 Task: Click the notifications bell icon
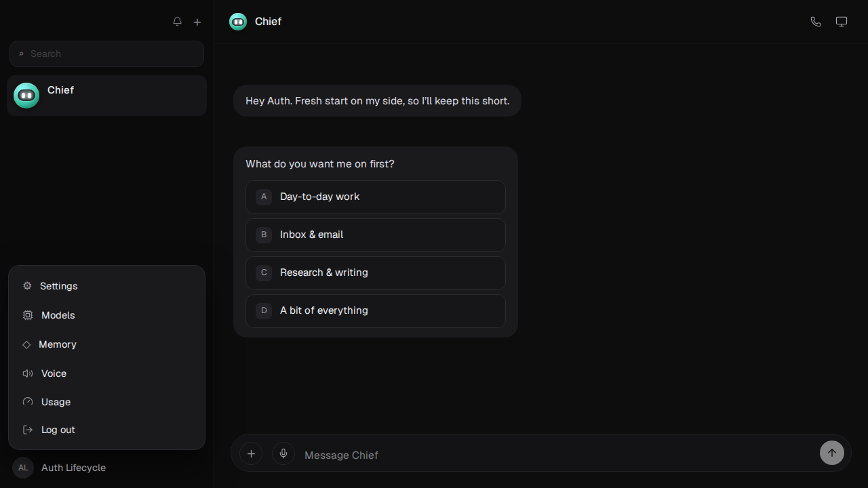coord(177,22)
